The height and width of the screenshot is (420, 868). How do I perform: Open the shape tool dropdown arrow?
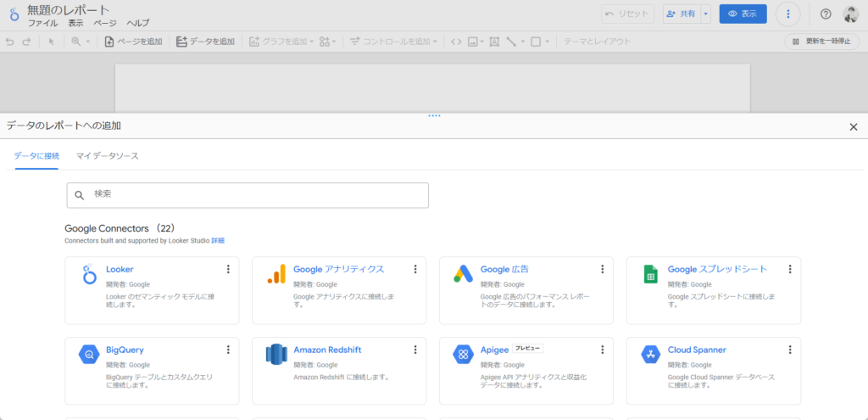click(x=547, y=42)
